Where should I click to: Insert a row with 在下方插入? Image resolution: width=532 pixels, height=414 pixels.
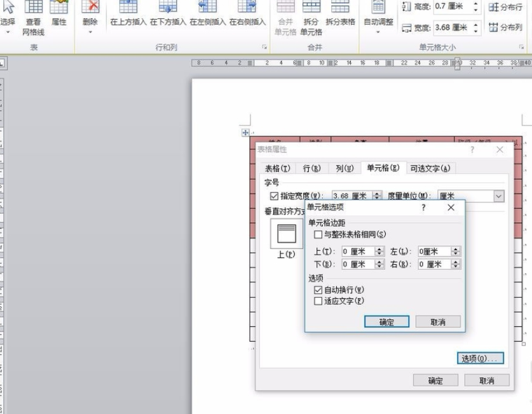(x=168, y=13)
